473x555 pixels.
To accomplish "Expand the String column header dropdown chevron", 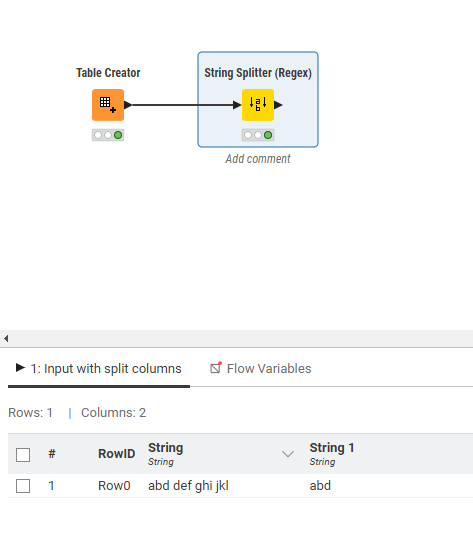I will (288, 454).
